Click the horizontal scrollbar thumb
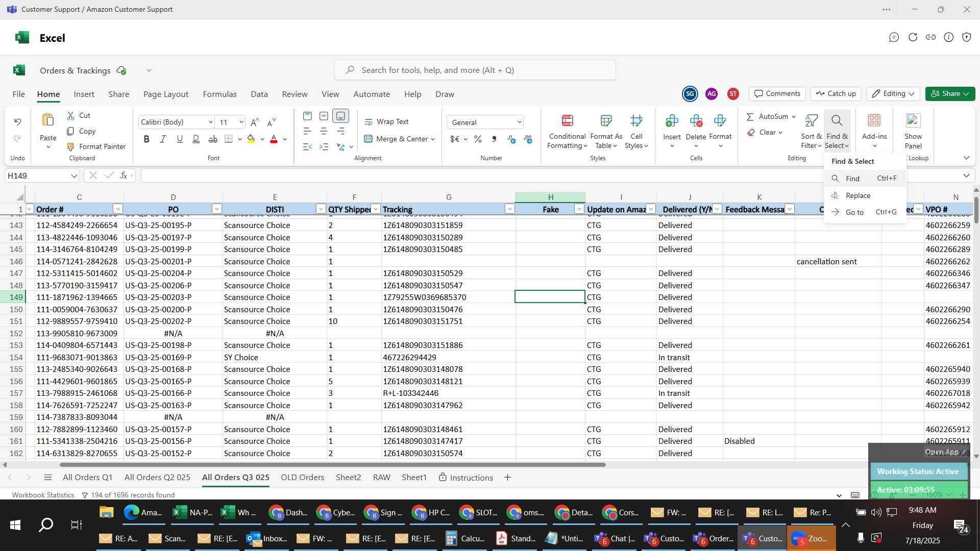This screenshot has height=551, width=980. (x=332, y=465)
